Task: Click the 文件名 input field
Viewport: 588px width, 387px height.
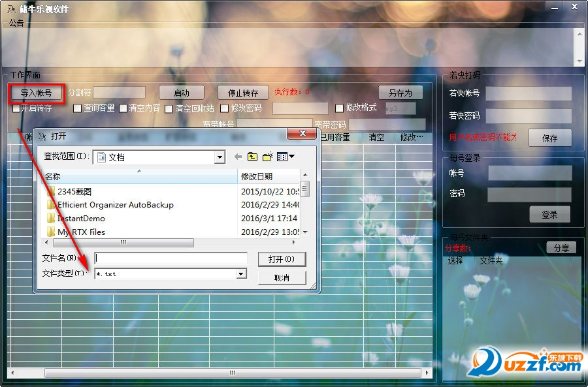Action: pos(171,258)
